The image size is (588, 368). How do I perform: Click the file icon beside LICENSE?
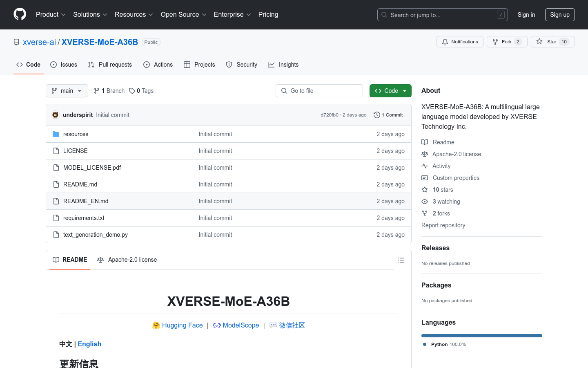56,151
